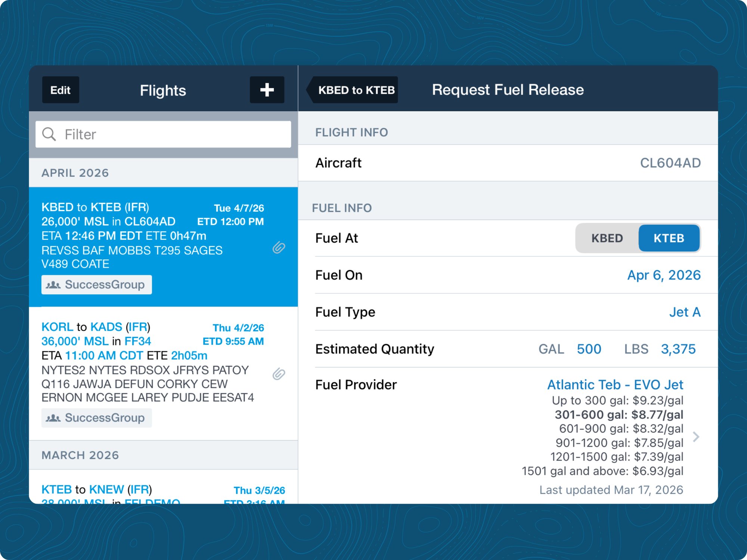This screenshot has width=747, height=560.
Task: Click the search magnifier icon in Filter
Action: 49,134
